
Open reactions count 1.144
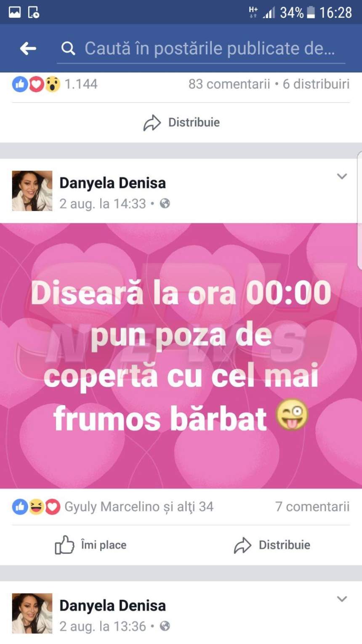tap(55, 84)
